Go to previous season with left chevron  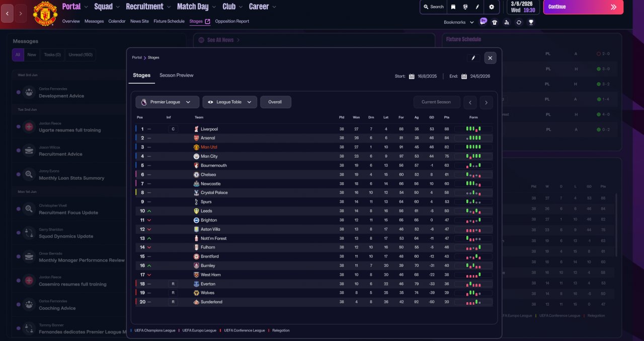tap(470, 102)
